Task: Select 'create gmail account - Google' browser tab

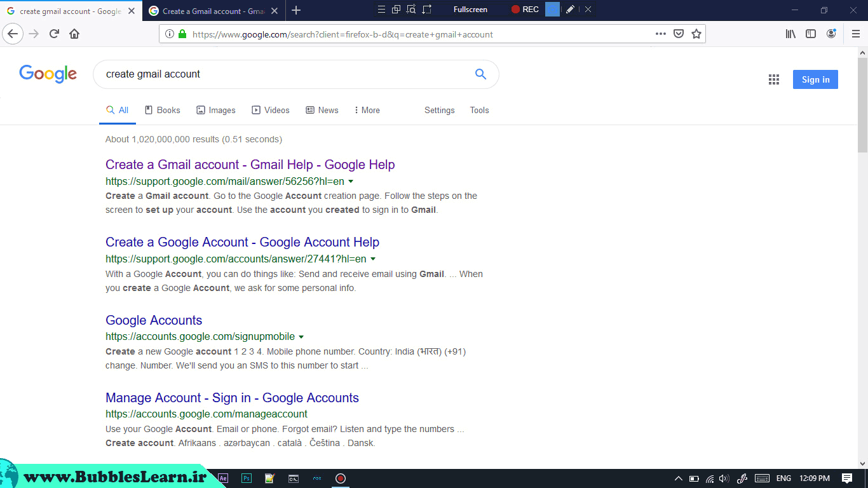Action: pos(71,11)
